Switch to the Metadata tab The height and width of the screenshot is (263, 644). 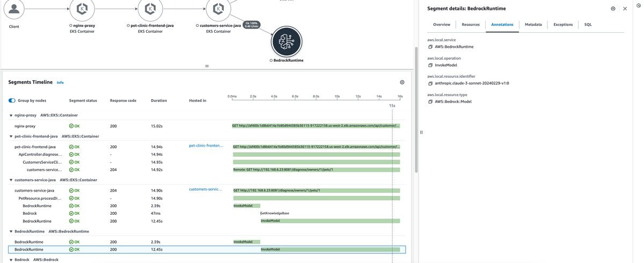[x=533, y=25]
